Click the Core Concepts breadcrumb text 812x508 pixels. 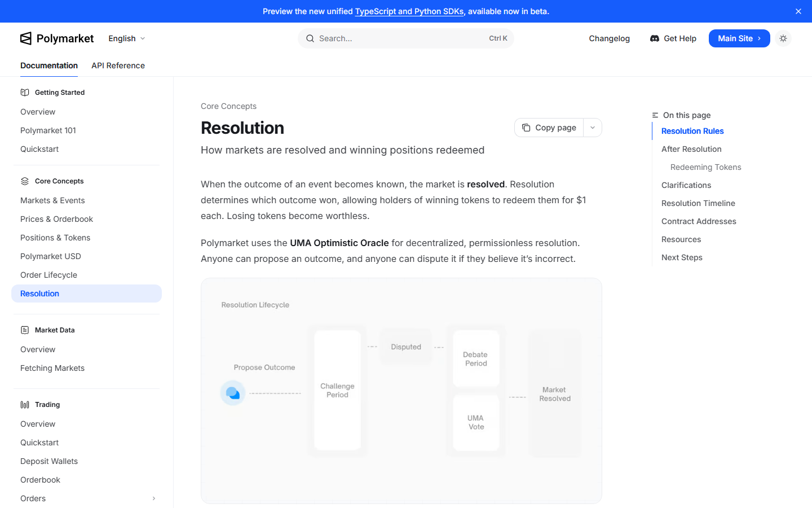tap(228, 106)
